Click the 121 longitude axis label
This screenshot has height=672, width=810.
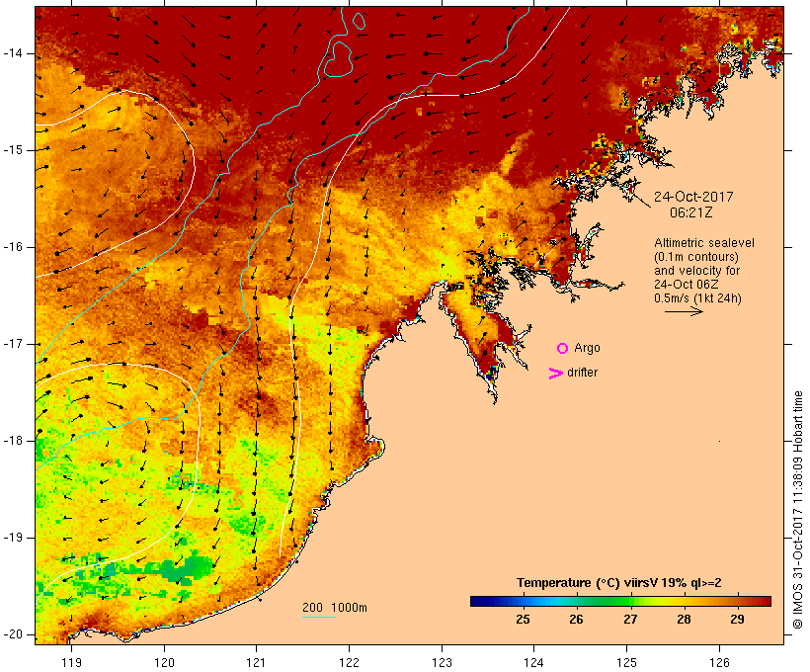click(256, 663)
